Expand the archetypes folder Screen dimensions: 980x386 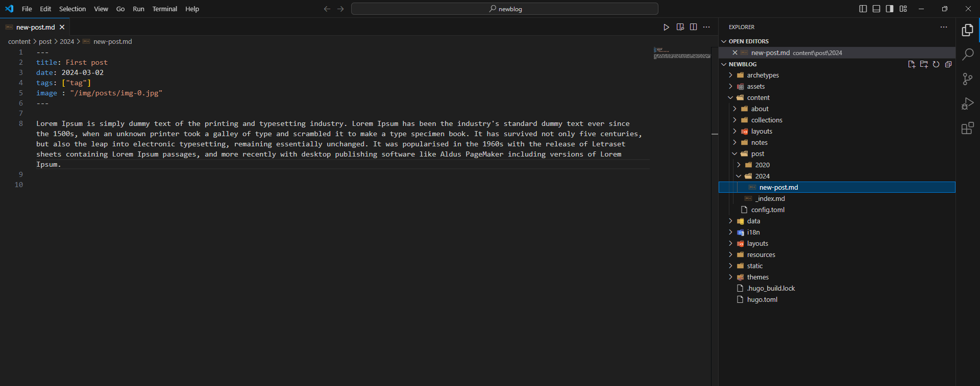point(763,75)
